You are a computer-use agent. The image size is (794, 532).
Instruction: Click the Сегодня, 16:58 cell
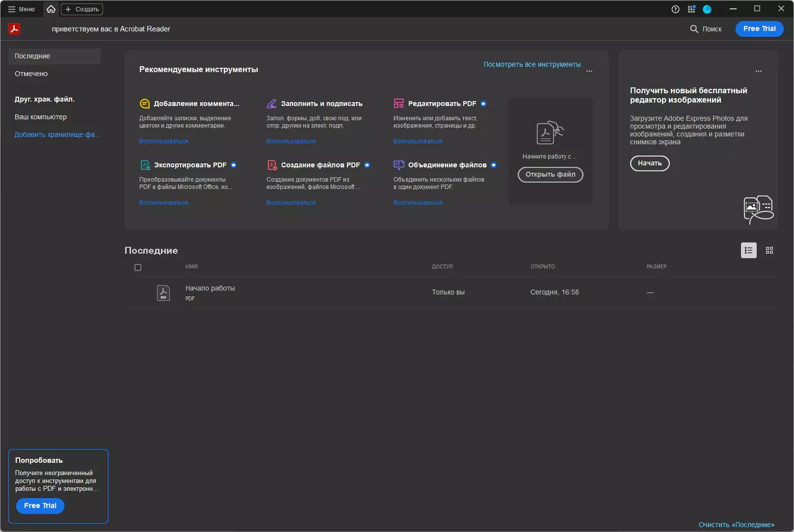coord(555,292)
